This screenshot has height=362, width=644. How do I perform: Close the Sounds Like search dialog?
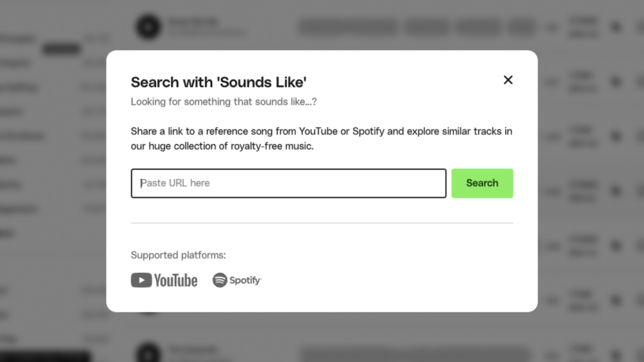point(508,80)
